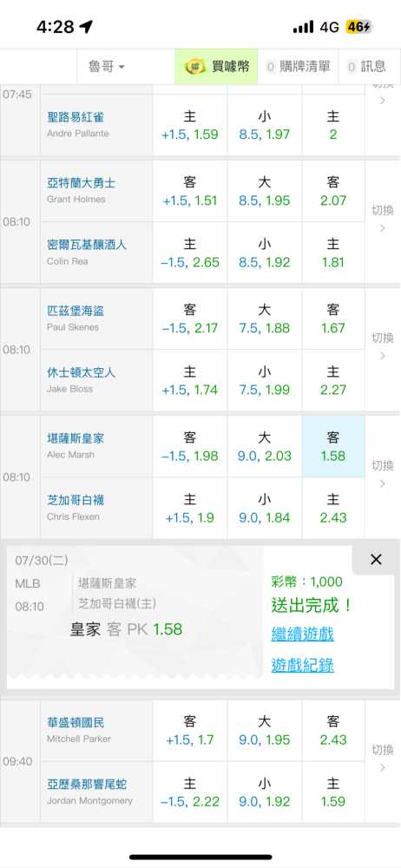This screenshot has height=868, width=401.
Task: Pick 主 –1.5, 2.22 Diamondbacks run line
Action: pos(190,792)
